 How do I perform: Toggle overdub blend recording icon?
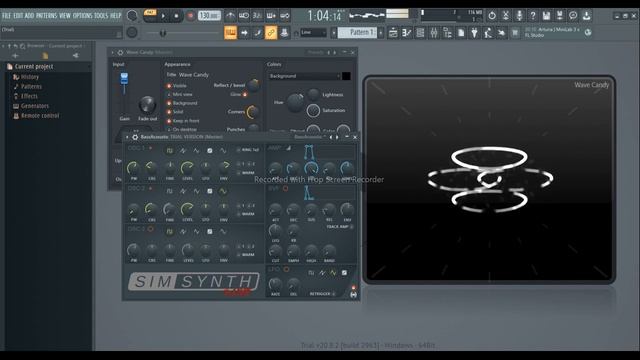click(271, 16)
